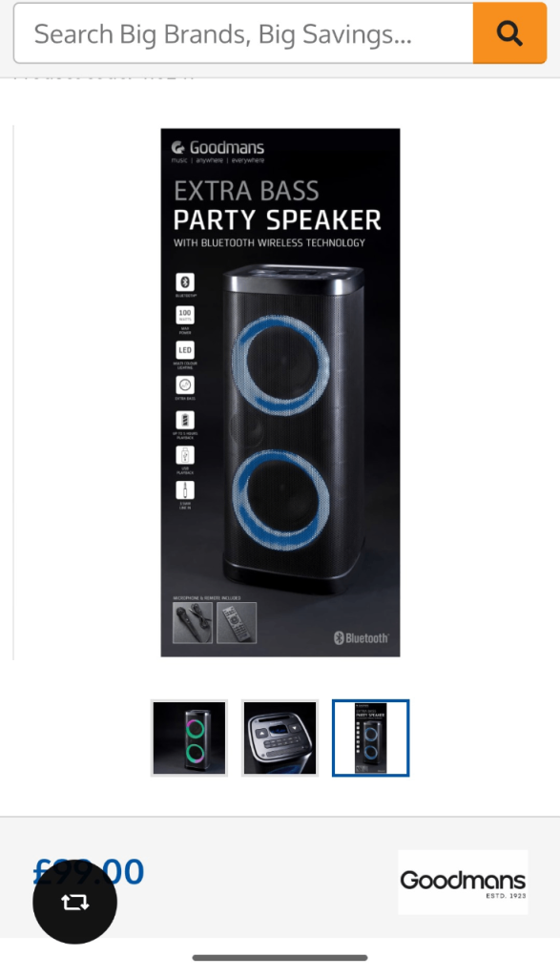560x977 pixels.
Task: Click the Bluetooth icon on box feature list
Action: (185, 282)
